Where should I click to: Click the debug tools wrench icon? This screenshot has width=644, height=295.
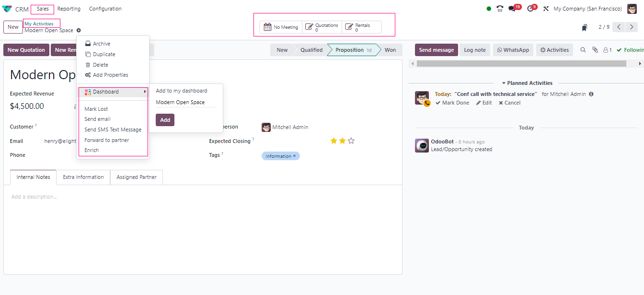[545, 9]
